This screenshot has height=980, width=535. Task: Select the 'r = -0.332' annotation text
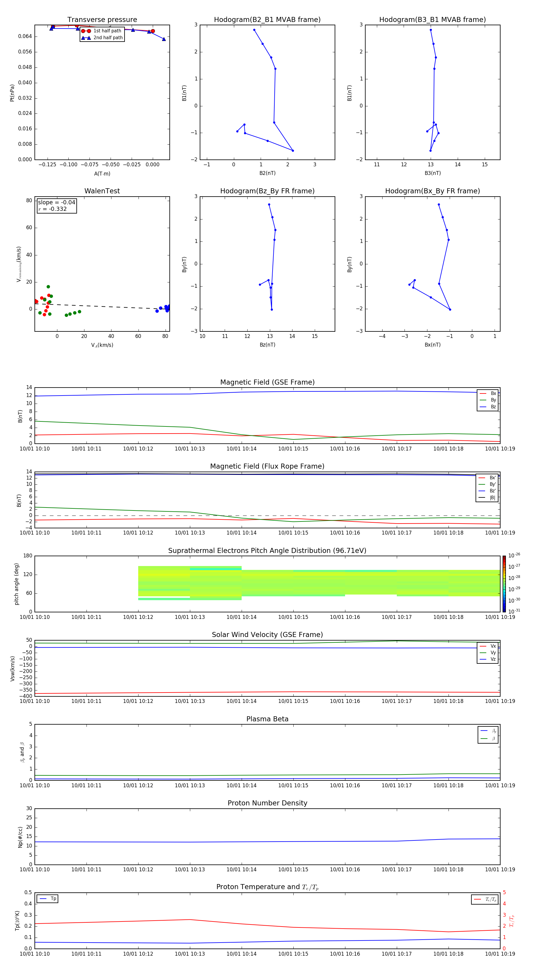(53, 209)
